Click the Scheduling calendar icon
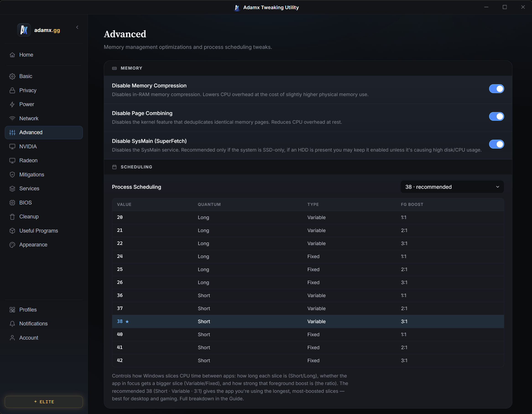 (114, 167)
